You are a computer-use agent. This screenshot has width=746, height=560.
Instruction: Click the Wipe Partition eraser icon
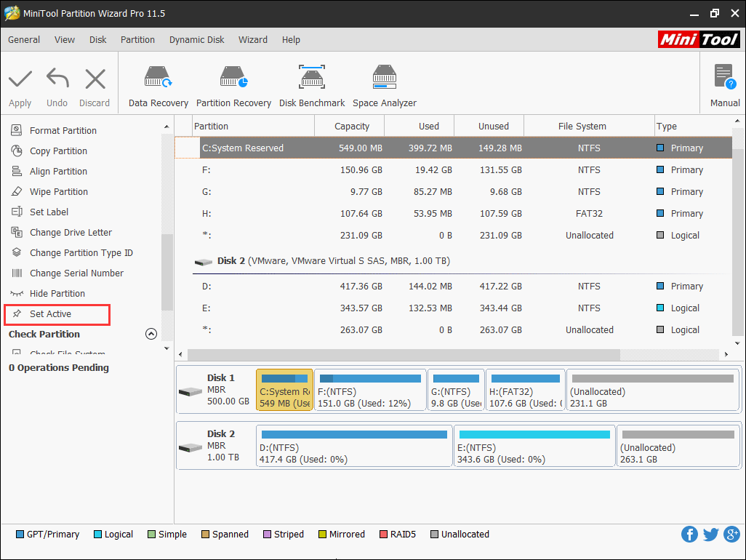tap(17, 192)
